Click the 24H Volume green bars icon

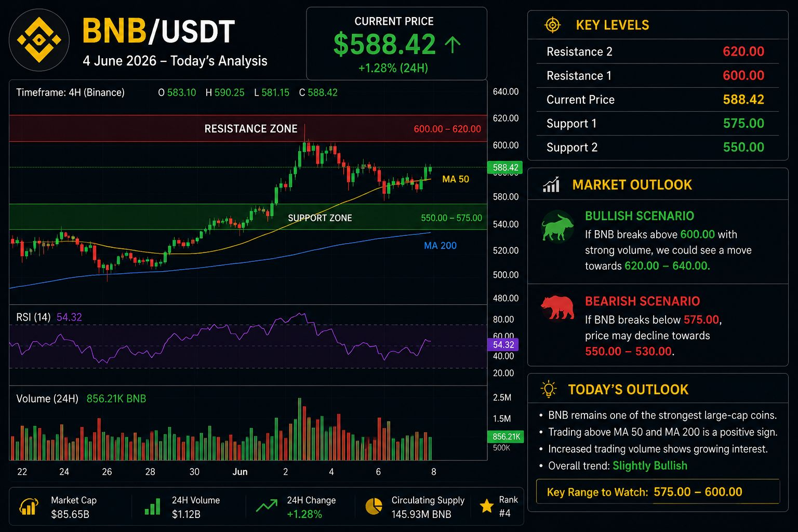(x=152, y=507)
